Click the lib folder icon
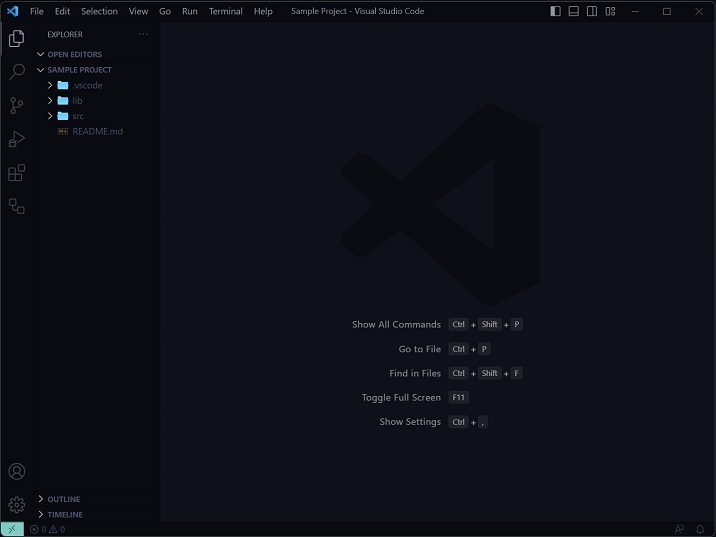Image resolution: width=716 pixels, height=537 pixels. click(x=63, y=100)
